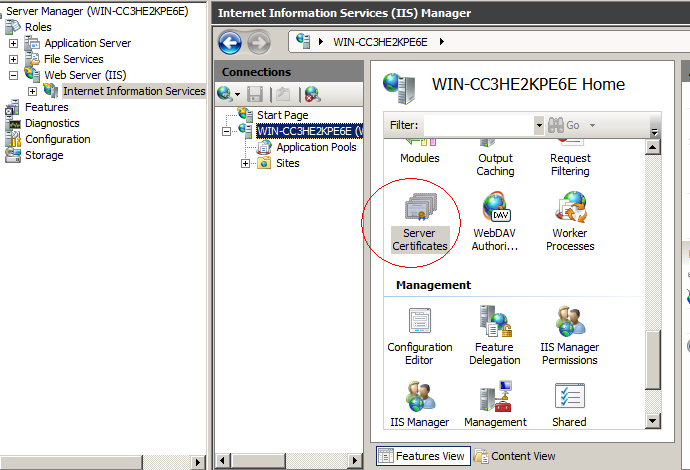
Task: Open the Feature Delegation icon
Action: point(495,335)
